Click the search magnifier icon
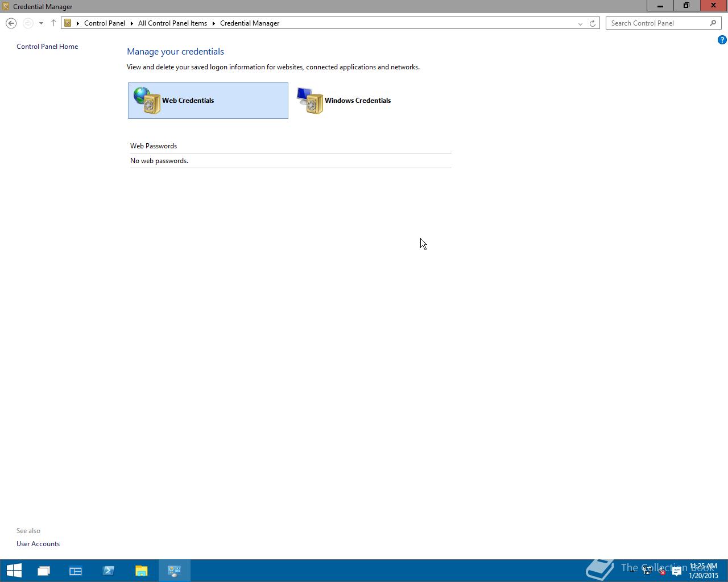The width and height of the screenshot is (728, 582). 713,23
